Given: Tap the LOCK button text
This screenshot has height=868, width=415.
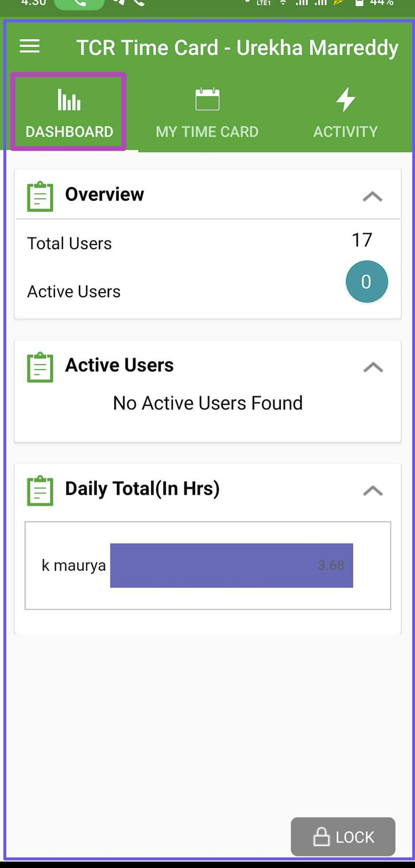Looking at the screenshot, I should click(355, 837).
